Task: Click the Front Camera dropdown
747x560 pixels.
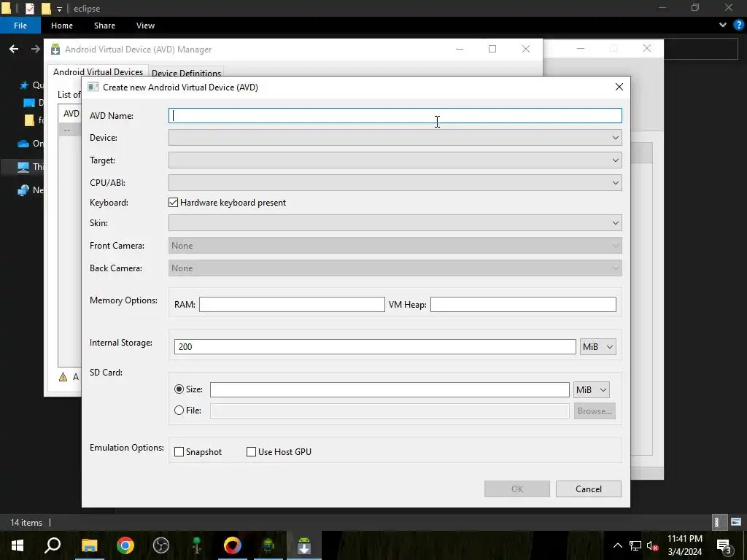Action: (395, 246)
